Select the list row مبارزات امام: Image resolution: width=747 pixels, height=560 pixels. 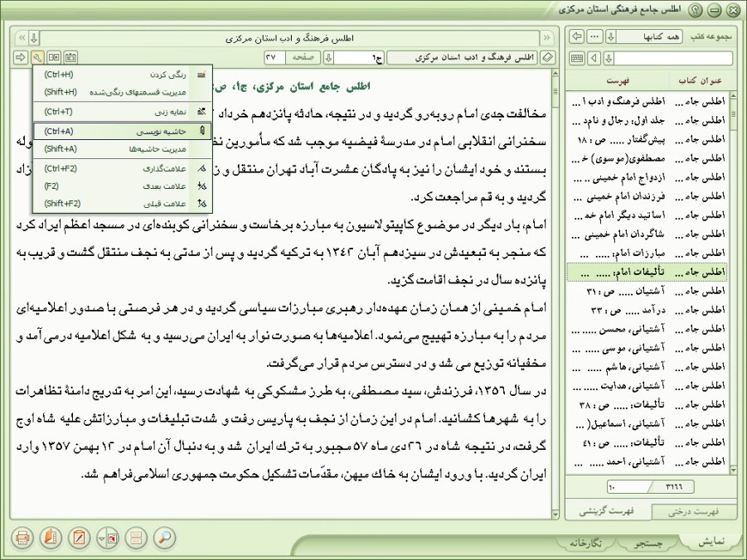(x=648, y=253)
